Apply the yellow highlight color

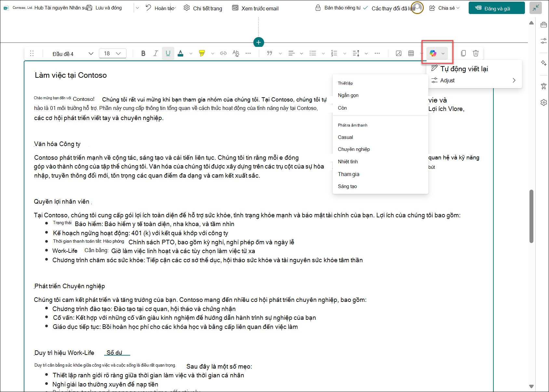tap(202, 53)
